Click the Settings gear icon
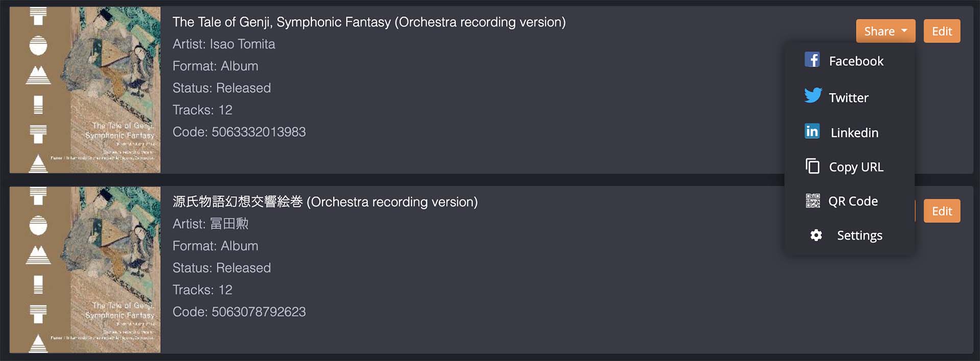This screenshot has width=980, height=361. click(816, 235)
